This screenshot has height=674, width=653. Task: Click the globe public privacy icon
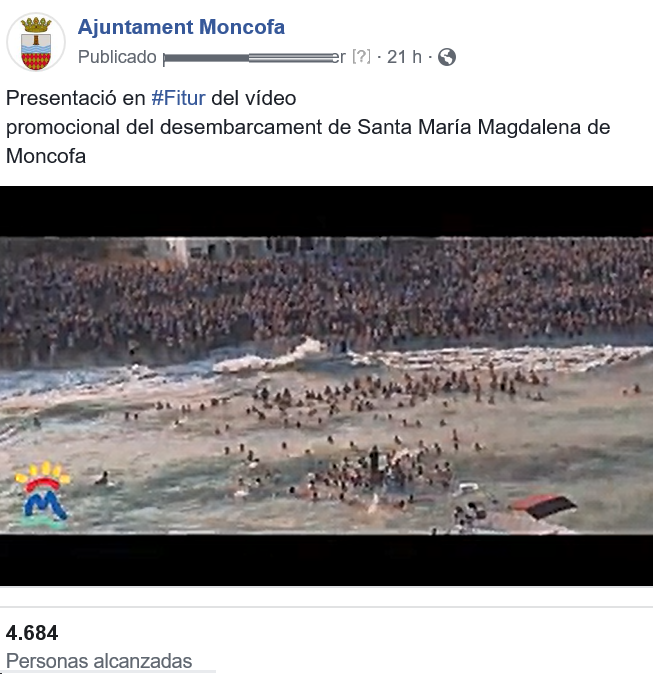[447, 57]
